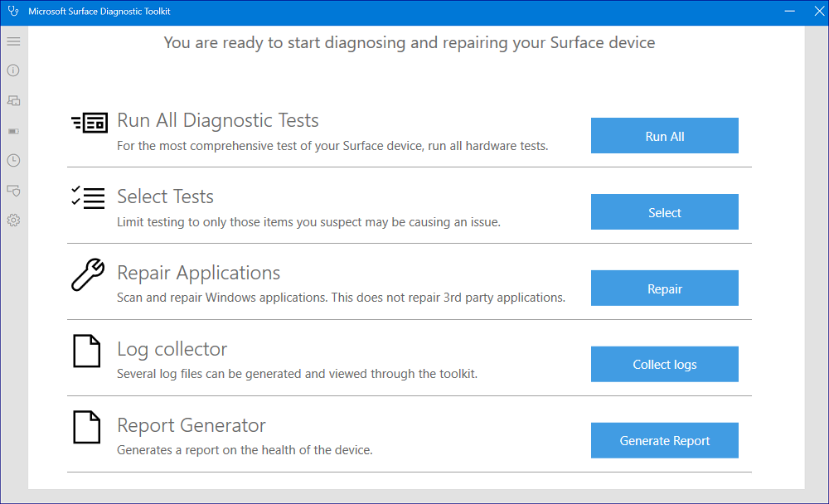Start the Repair button
The width and height of the screenshot is (829, 504).
(664, 288)
